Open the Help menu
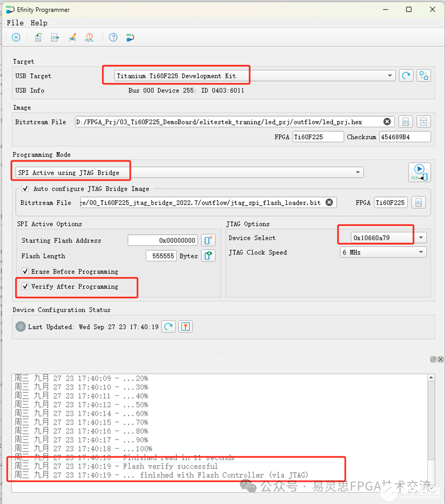The image size is (445, 504). click(x=39, y=23)
